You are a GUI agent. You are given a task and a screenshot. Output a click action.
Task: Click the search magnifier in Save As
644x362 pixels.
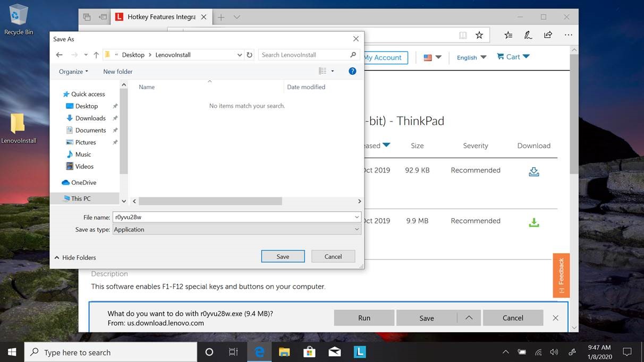353,55
